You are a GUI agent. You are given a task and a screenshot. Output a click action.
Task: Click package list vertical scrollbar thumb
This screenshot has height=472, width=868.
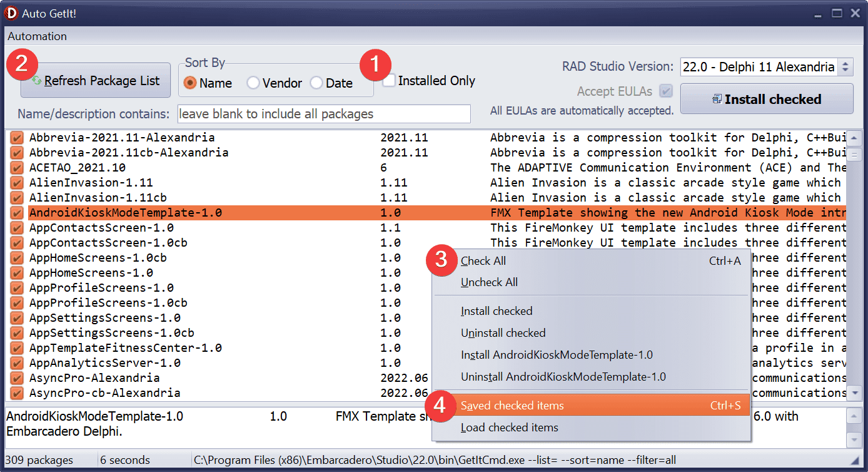(855, 153)
